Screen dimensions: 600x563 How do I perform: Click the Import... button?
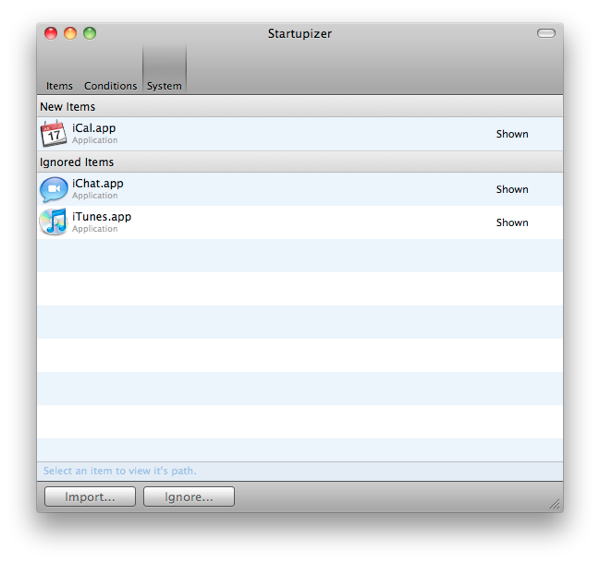click(x=90, y=497)
